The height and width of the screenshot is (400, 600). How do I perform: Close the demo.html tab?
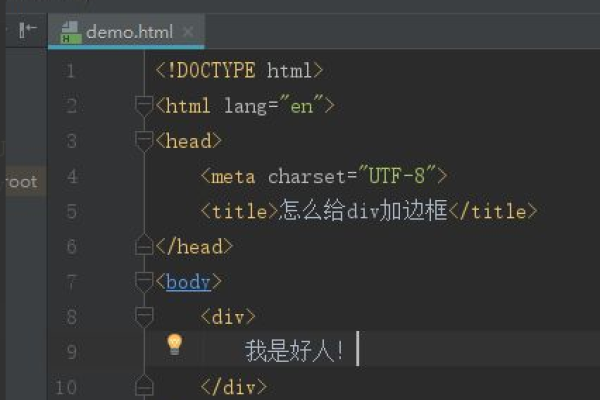[x=188, y=31]
